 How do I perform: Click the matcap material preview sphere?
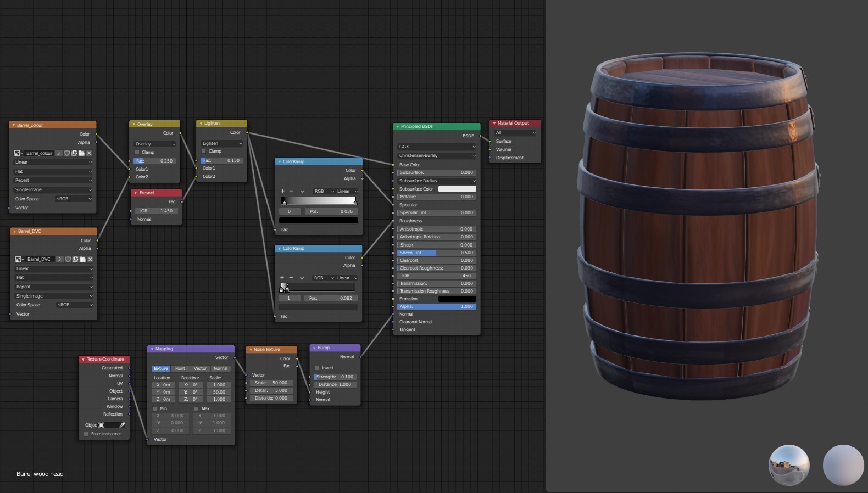(x=843, y=465)
